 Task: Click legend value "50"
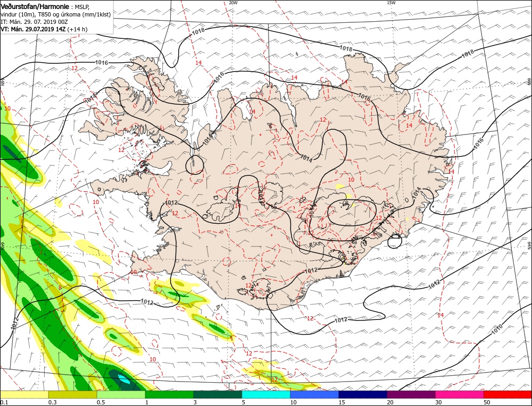487,402
